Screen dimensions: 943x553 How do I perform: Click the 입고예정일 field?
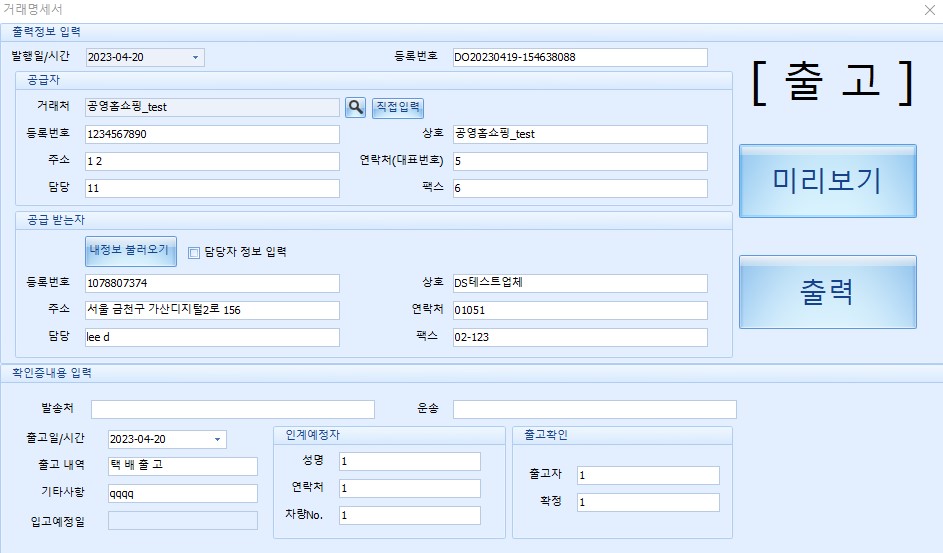pyautogui.click(x=183, y=521)
